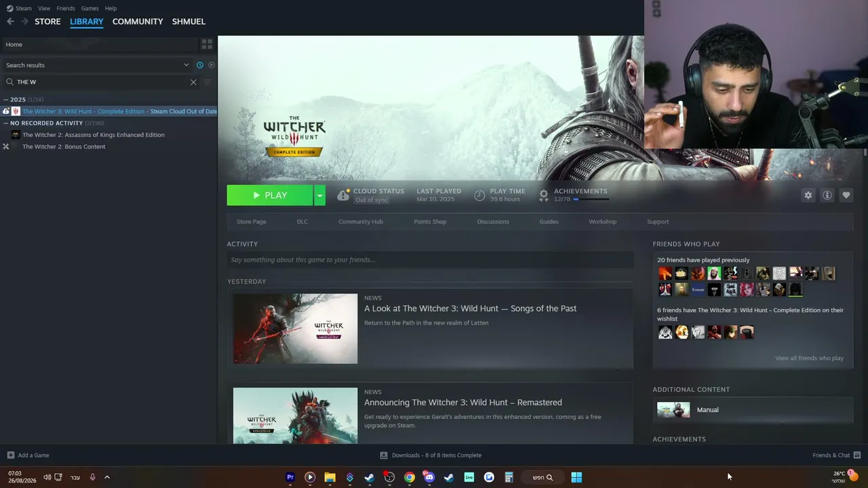
Task: Open Friends & Chat
Action: [836, 455]
